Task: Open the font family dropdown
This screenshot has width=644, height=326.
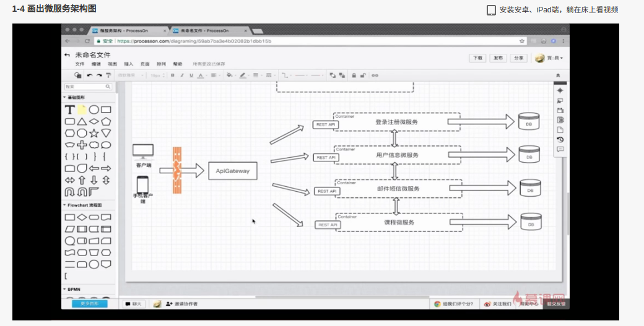Action: 131,75
